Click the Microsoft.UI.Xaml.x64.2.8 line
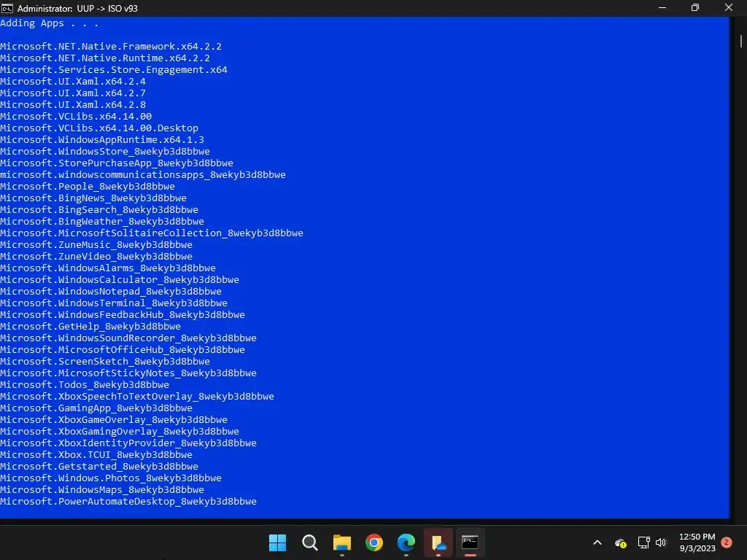 pyautogui.click(x=73, y=105)
